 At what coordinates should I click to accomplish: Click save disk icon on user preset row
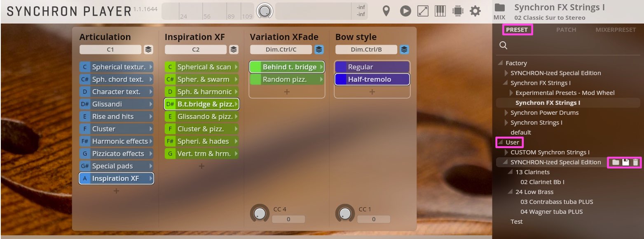[625, 162]
